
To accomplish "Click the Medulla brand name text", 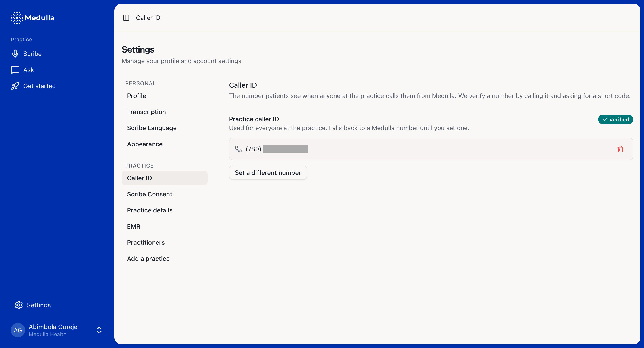I will pos(40,18).
